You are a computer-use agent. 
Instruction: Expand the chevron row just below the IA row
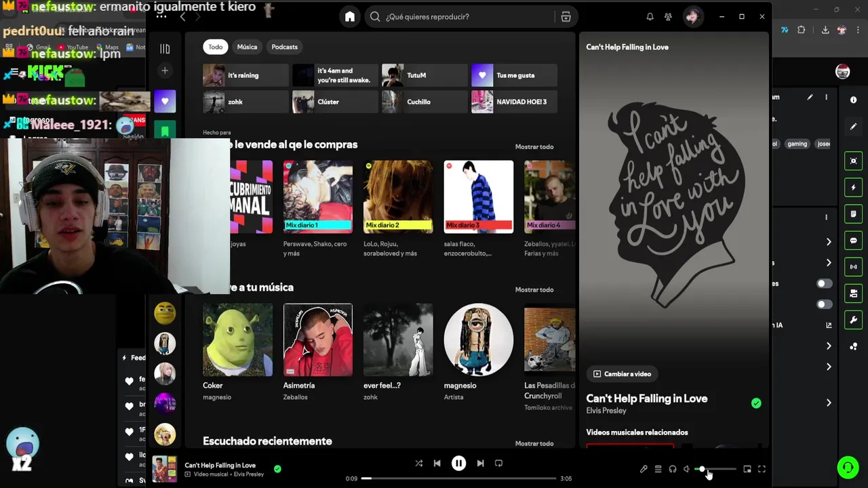(x=829, y=346)
